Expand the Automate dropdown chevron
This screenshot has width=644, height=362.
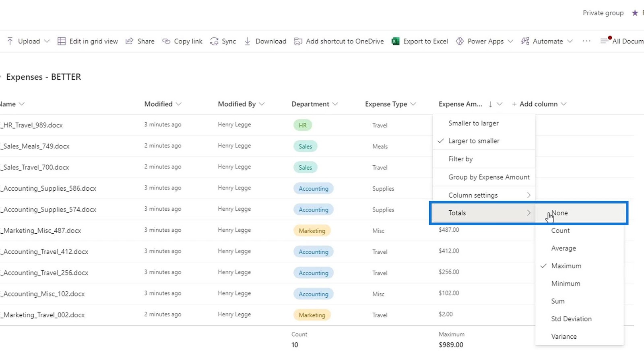(570, 41)
